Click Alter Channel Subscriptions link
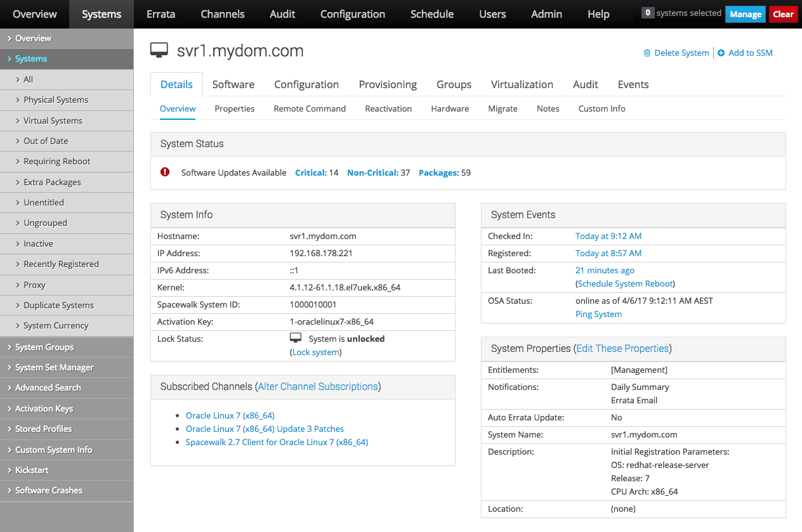This screenshot has height=532, width=802. pyautogui.click(x=318, y=386)
